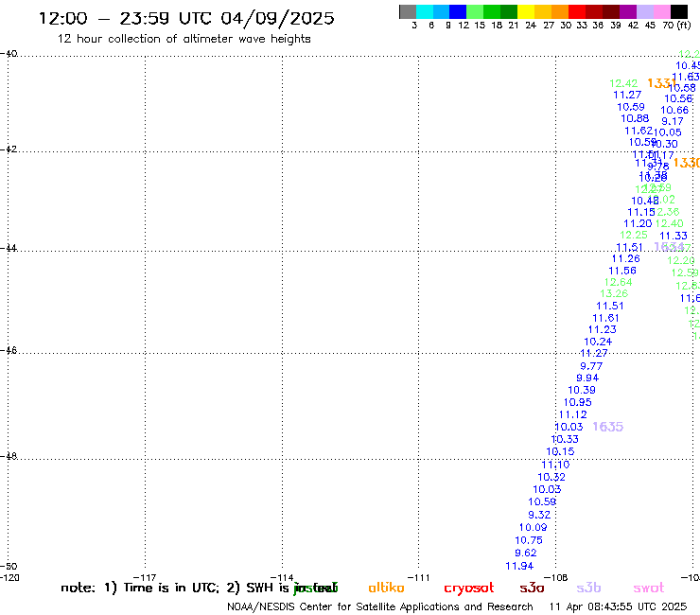The height and width of the screenshot is (615, 700).
Task: Click the '70 (ft)' legend scale label
Action: click(x=676, y=25)
